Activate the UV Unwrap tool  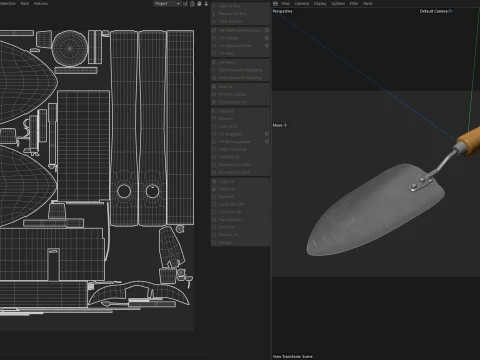point(237,38)
